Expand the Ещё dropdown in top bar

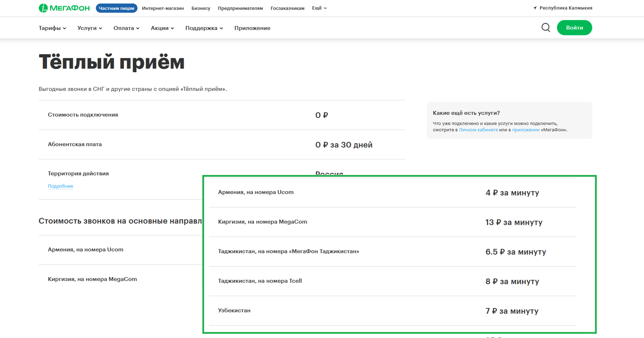click(x=319, y=8)
